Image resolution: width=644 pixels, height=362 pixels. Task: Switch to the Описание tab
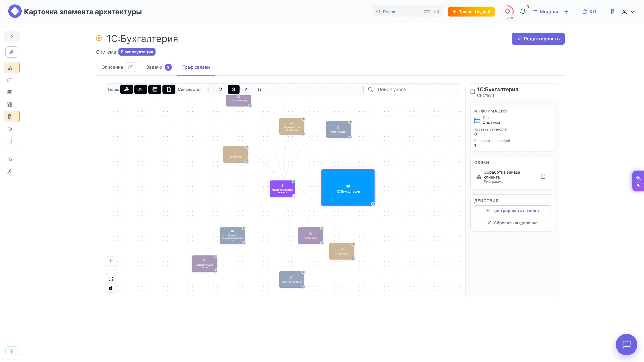point(112,67)
